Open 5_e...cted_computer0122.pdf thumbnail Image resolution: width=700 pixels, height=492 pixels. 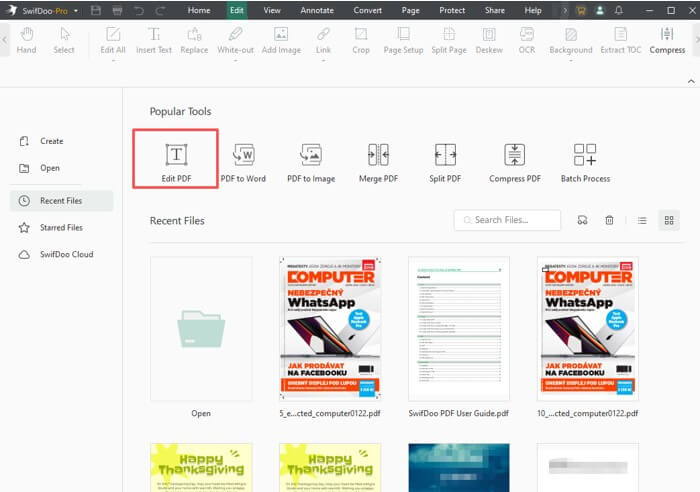(x=330, y=329)
